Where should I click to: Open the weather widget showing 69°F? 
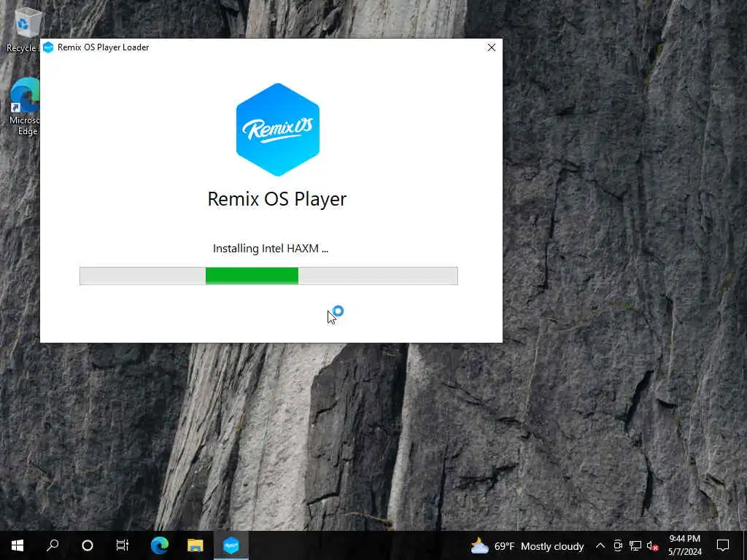[x=527, y=545]
